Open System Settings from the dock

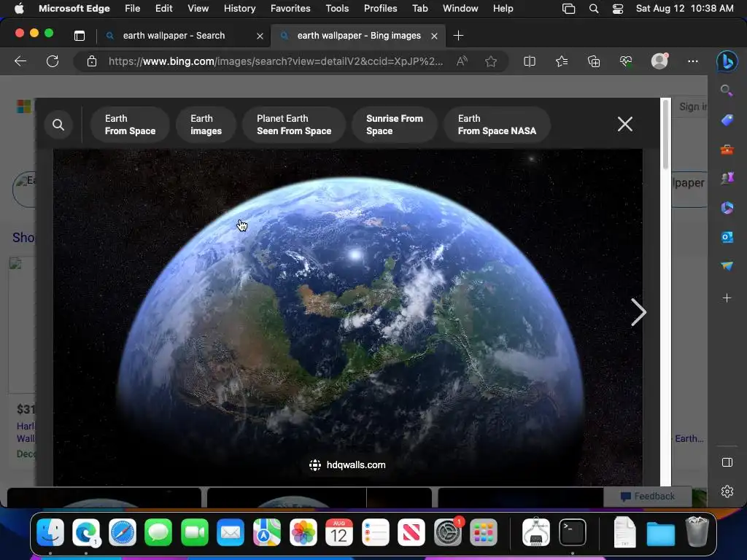pos(447,532)
